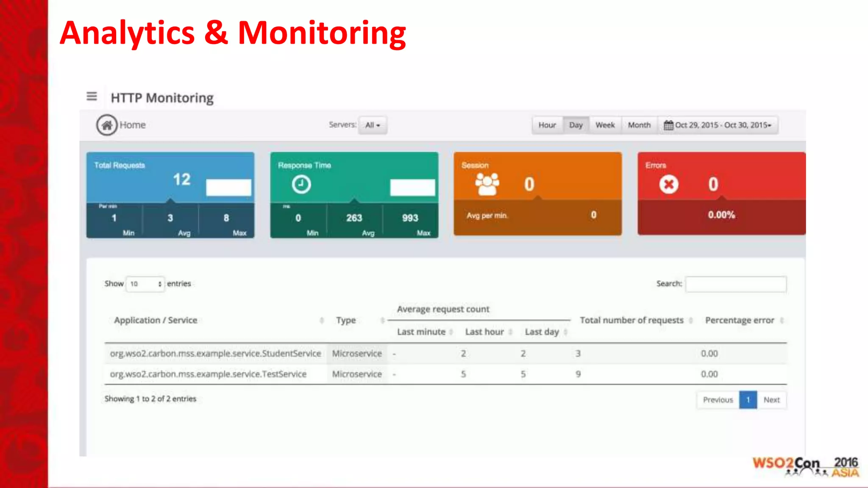Viewport: 868px width, 488px height.
Task: Go to Previous page of table
Action: coord(718,400)
